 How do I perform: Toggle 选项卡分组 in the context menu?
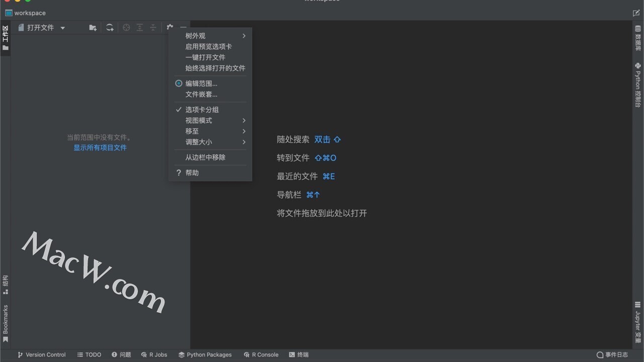tap(202, 109)
